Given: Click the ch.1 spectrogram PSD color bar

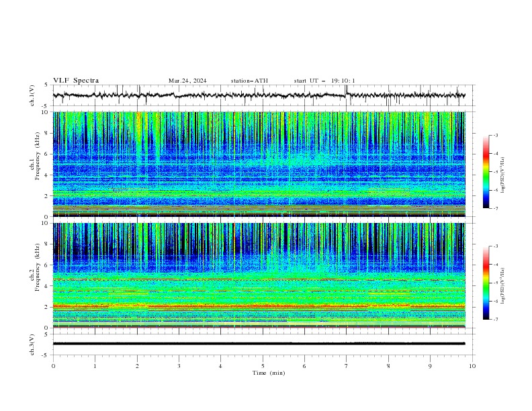Looking at the screenshot, I should 486,171.
